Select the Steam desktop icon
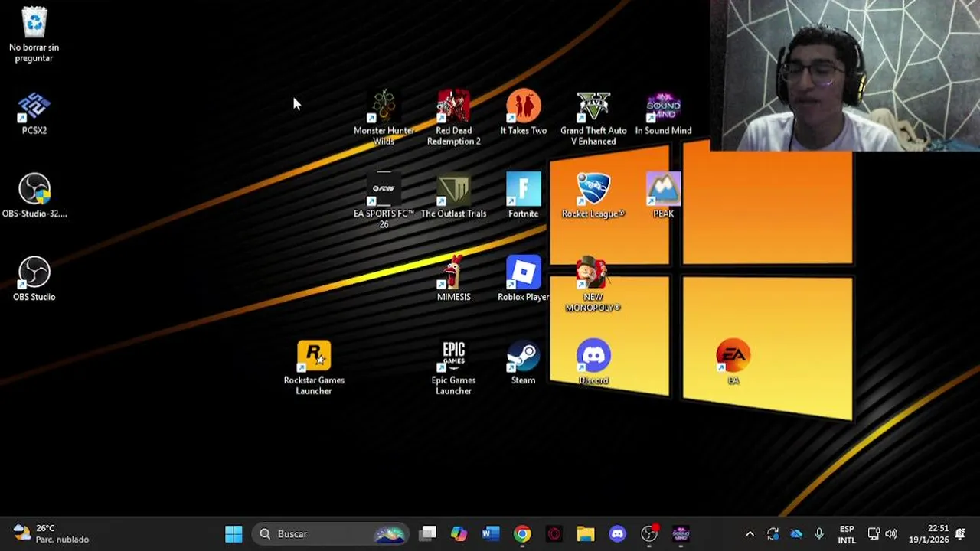 524,362
